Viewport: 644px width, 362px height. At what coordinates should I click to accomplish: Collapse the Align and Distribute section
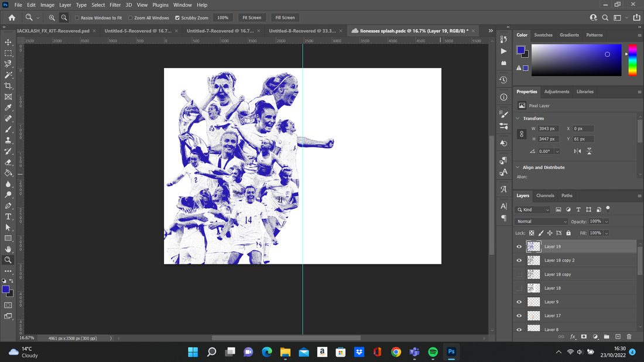[x=518, y=167]
